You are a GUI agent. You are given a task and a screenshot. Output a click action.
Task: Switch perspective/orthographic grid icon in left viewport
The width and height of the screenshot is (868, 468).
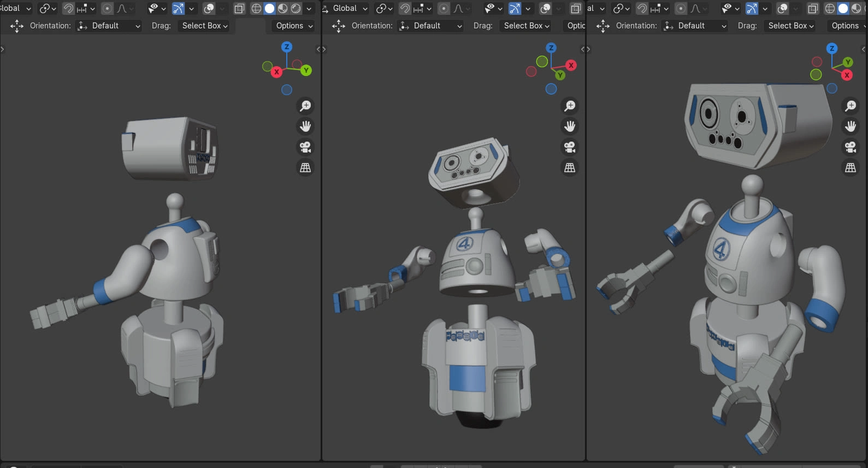click(305, 168)
